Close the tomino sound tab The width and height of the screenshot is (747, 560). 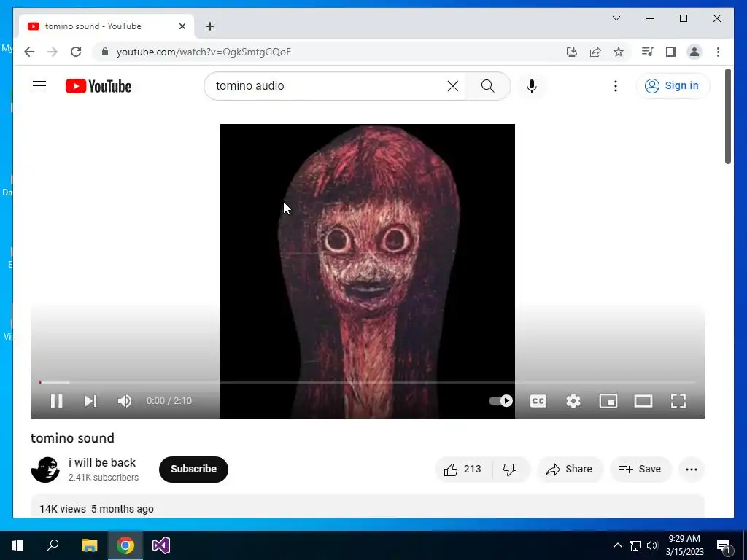[182, 26]
